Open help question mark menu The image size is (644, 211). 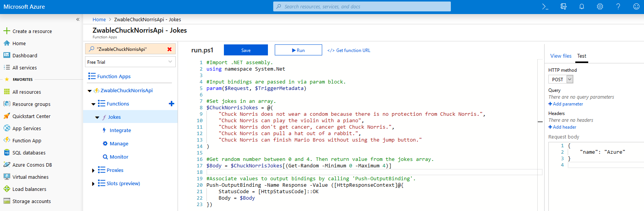618,6
